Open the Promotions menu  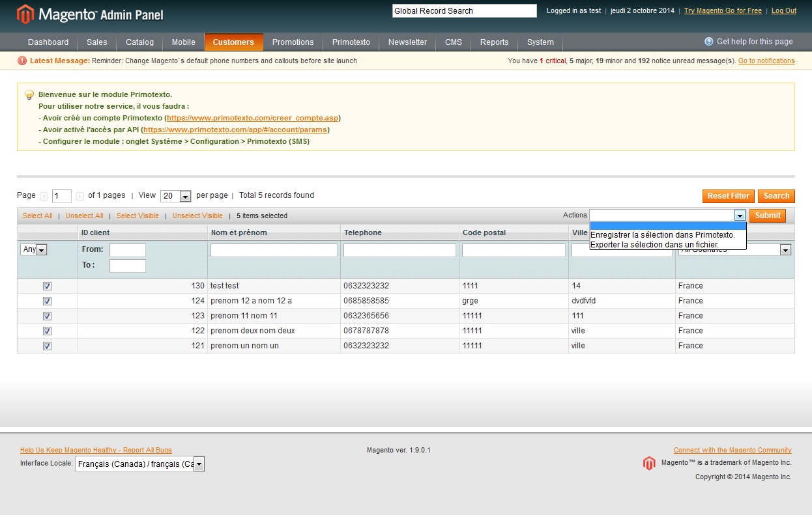(x=293, y=42)
